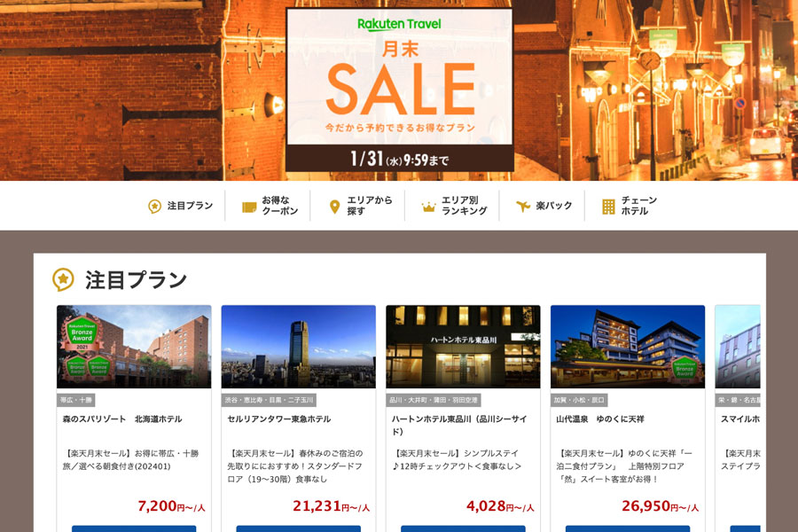Click the coupon ticket icon in the nav
Image resolution: width=798 pixels, height=532 pixels.
(249, 207)
